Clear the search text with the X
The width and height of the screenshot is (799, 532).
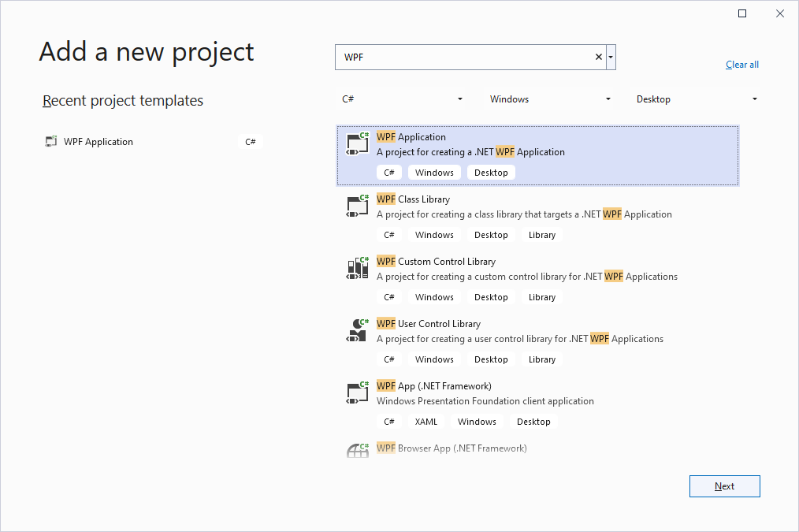[x=598, y=57]
